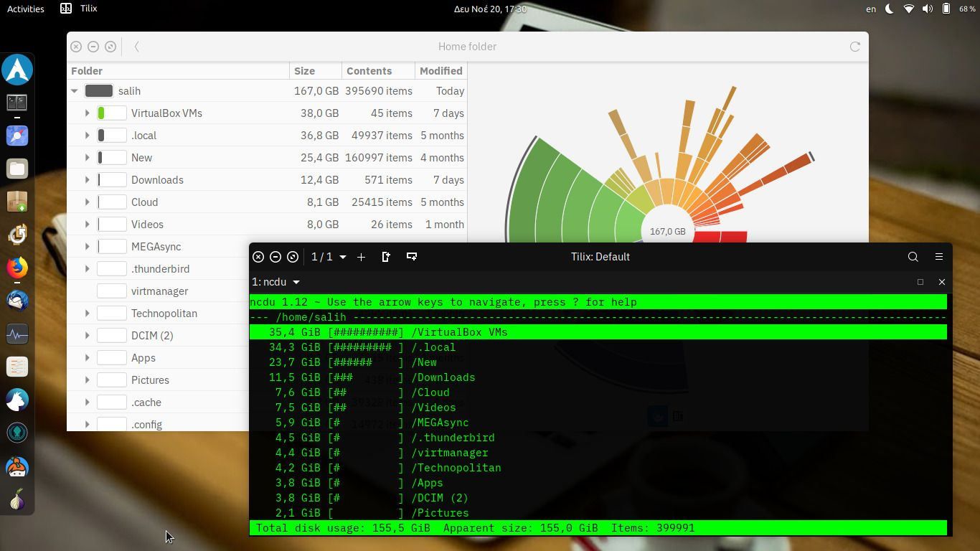Click the plus new session button
This screenshot has height=551, width=980.
click(x=361, y=257)
